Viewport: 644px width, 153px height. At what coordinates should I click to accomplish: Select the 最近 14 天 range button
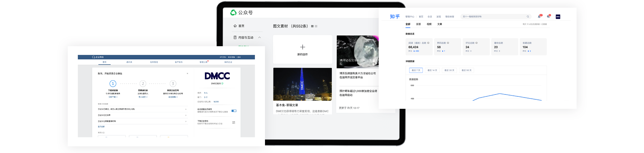click(432, 70)
